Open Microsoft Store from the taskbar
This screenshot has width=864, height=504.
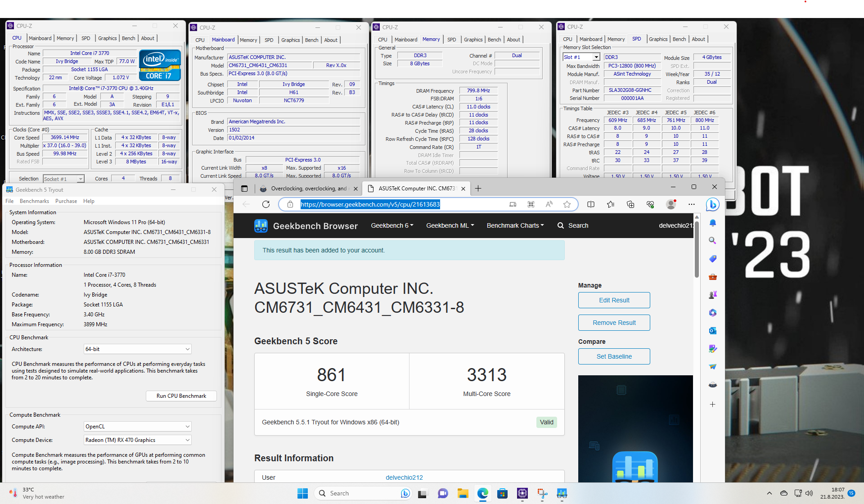point(502,494)
